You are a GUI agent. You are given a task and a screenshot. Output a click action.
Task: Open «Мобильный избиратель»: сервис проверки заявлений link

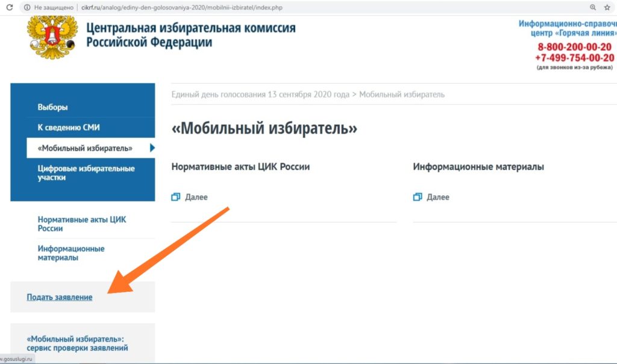[x=76, y=344]
